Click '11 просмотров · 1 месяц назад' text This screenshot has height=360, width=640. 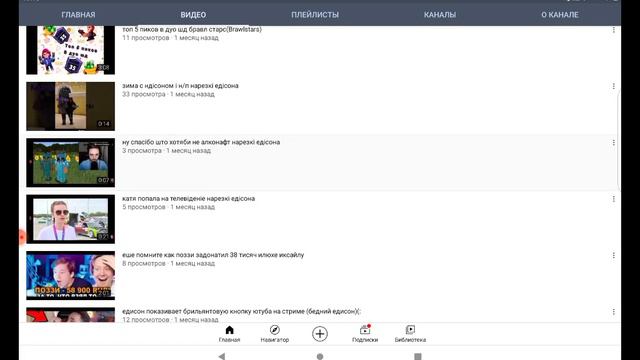pyautogui.click(x=171, y=38)
